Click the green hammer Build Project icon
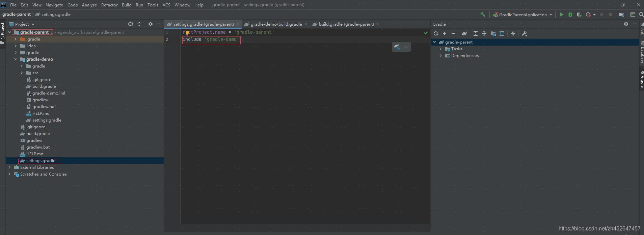This screenshot has width=644, height=235. click(x=483, y=15)
